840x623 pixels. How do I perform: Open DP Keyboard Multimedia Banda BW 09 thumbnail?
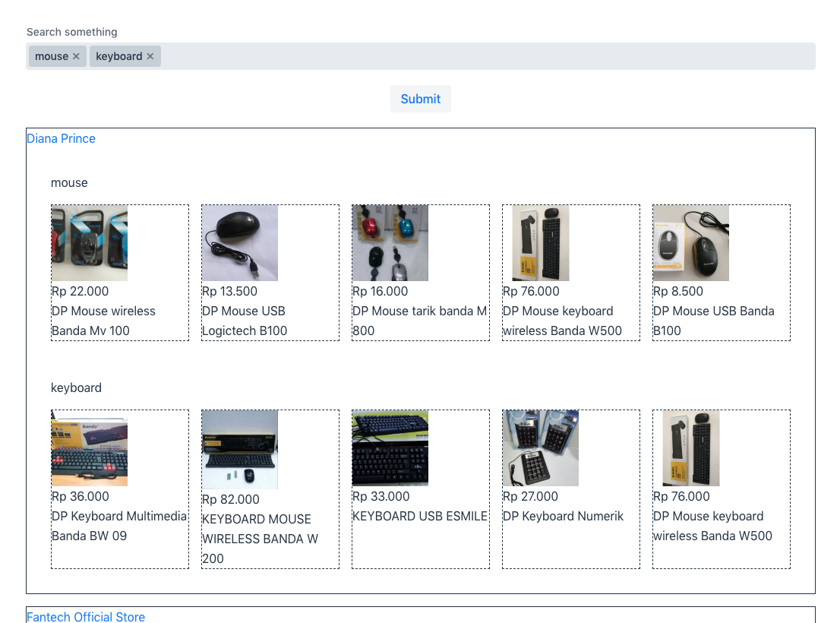point(90,448)
